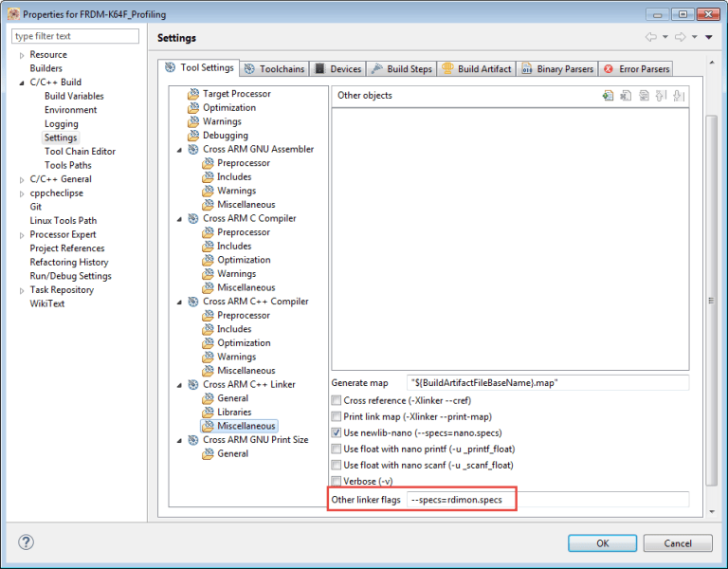Open the back history dropdown arrow
The width and height of the screenshot is (728, 569).
(x=665, y=37)
